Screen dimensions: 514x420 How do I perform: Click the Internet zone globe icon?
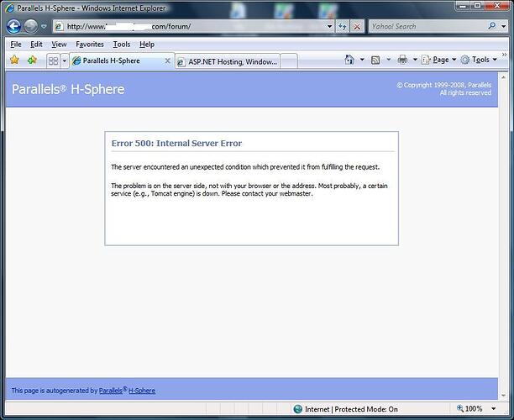pyautogui.click(x=297, y=409)
